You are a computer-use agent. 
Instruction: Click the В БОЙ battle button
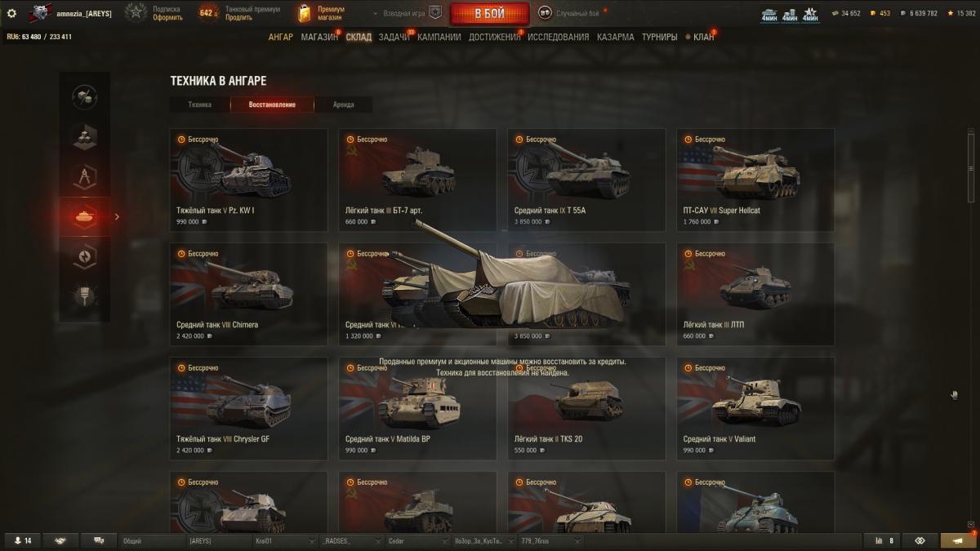[489, 14]
